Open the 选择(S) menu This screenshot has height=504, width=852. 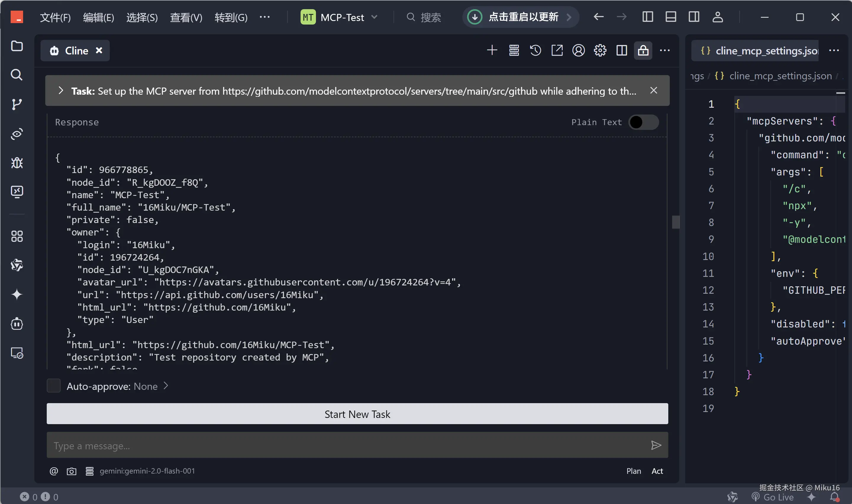142,17
